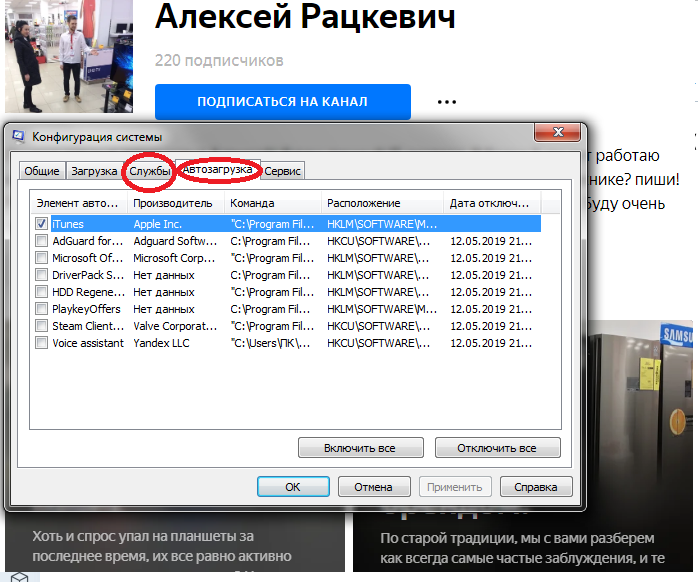Enable the PlaykeyOffers startup checkbox

[41, 309]
